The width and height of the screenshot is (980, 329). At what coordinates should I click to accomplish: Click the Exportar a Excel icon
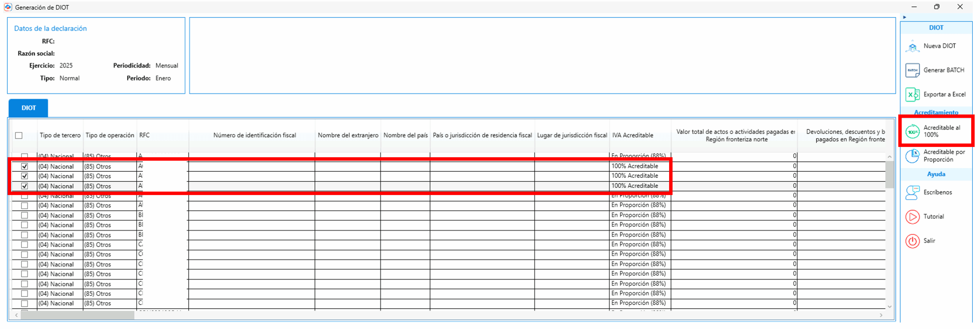[x=912, y=94]
